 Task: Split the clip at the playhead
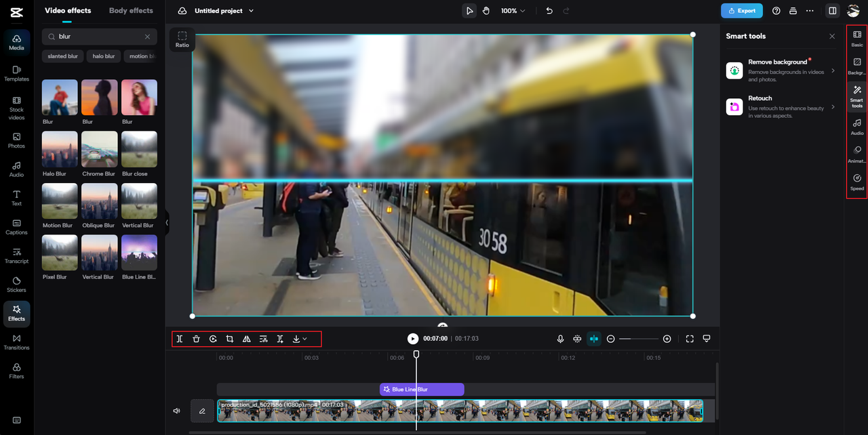[x=179, y=339]
